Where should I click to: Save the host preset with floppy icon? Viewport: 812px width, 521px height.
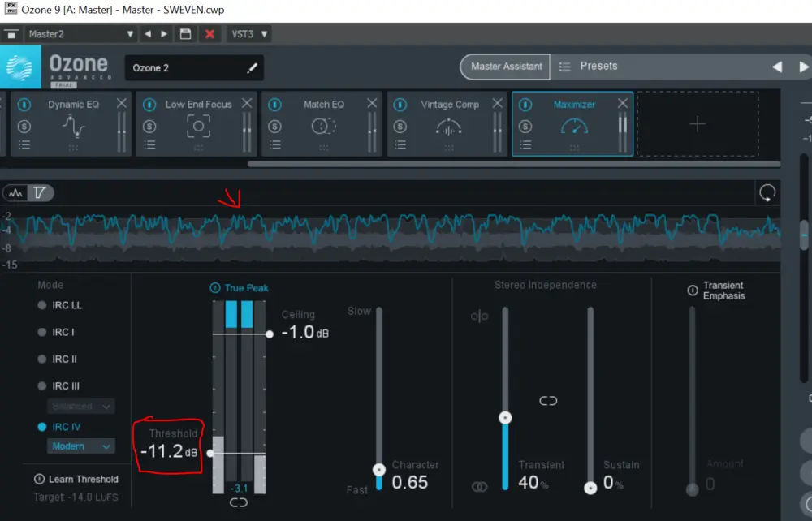pyautogui.click(x=185, y=34)
